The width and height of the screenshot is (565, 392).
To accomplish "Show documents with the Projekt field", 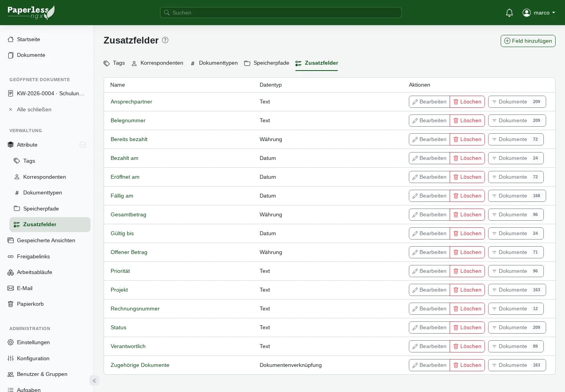I will [517, 290].
